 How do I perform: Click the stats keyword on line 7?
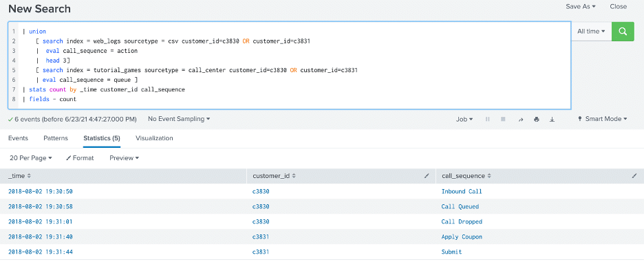pos(37,89)
